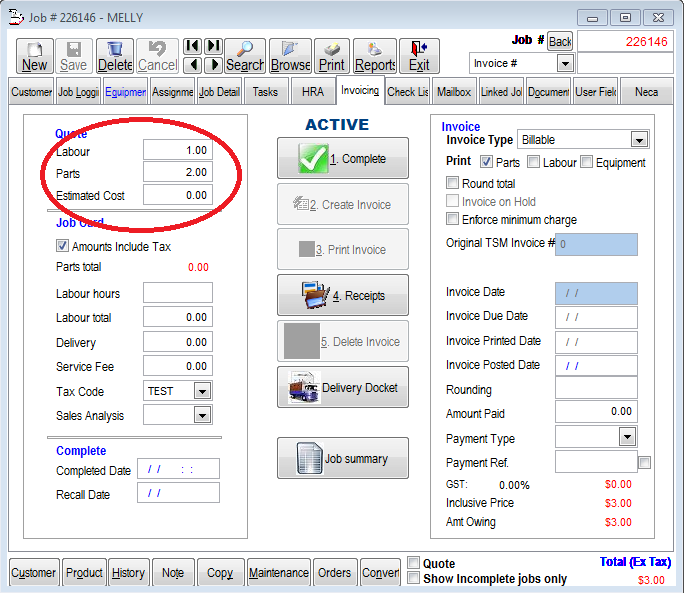Click the Job summary button
This screenshot has width=684, height=593.
tap(343, 459)
